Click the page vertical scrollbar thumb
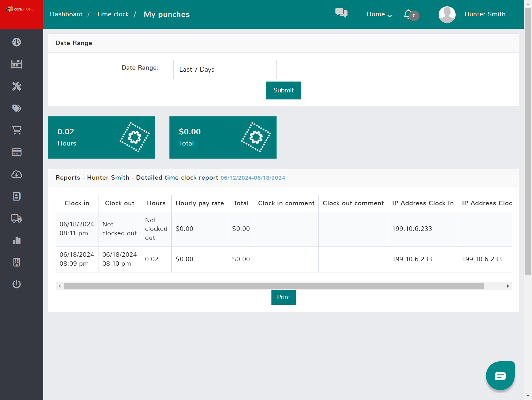The height and width of the screenshot is (400, 532). point(528,141)
